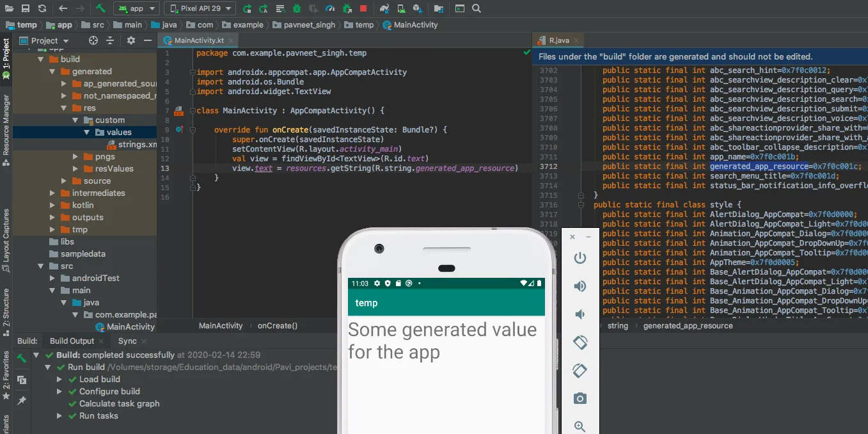Viewport: 868px width, 434px height.
Task: Open the Pixel API 29 device dropdown
Action: point(200,8)
